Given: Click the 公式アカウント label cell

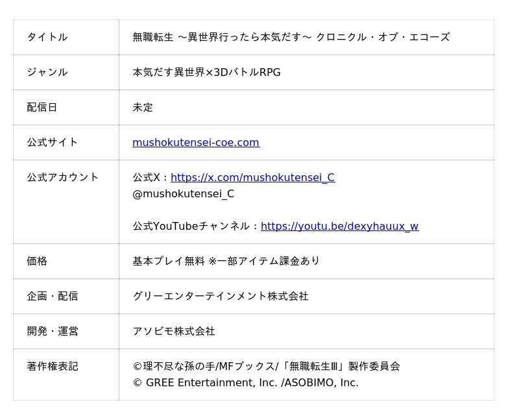Looking at the screenshot, I should (63, 178).
